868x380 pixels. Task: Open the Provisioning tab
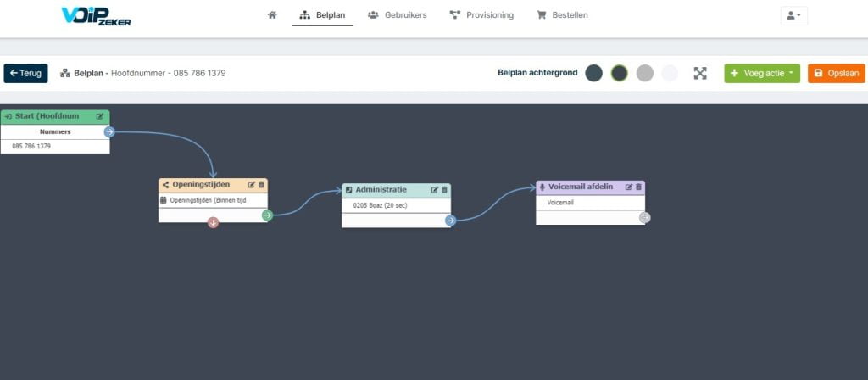(481, 15)
